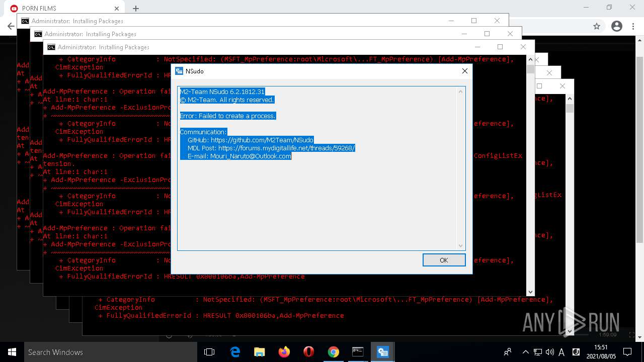The height and width of the screenshot is (362, 644).
Task: Click the input language indicator A
Action: coord(561,352)
